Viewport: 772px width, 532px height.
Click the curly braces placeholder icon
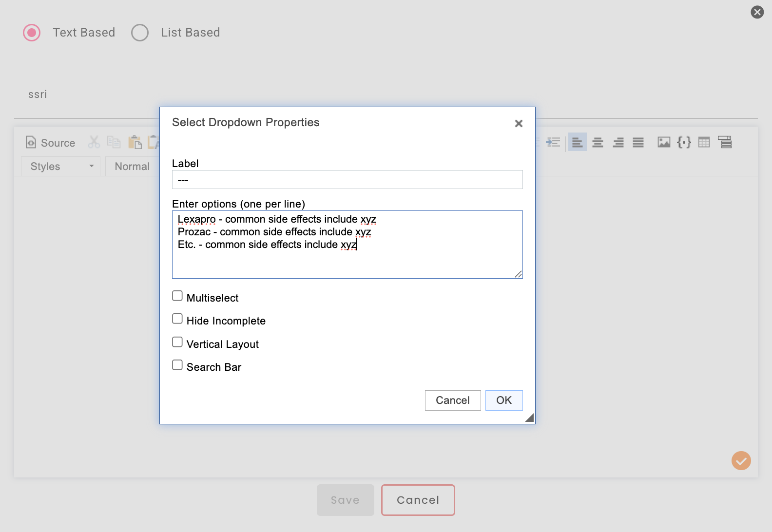(684, 142)
